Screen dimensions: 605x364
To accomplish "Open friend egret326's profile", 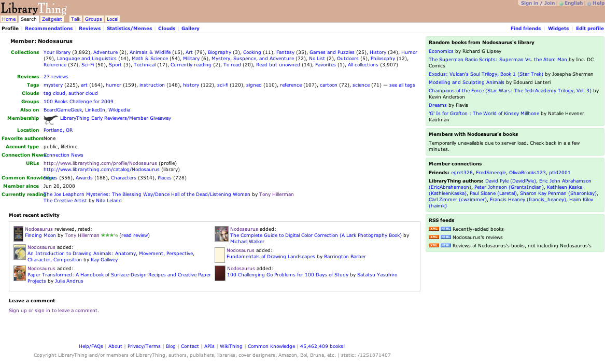I will [462, 173].
